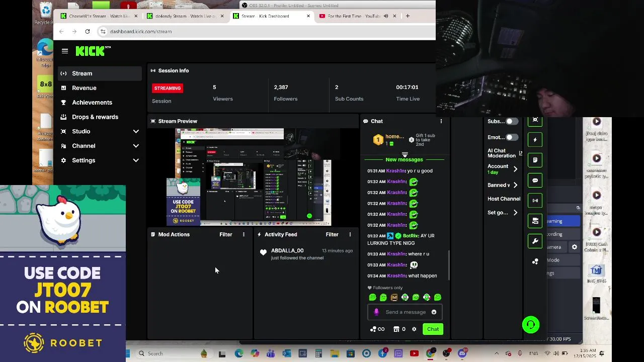Open chat settings gear icon
This screenshot has width=644, height=362.
(x=414, y=329)
